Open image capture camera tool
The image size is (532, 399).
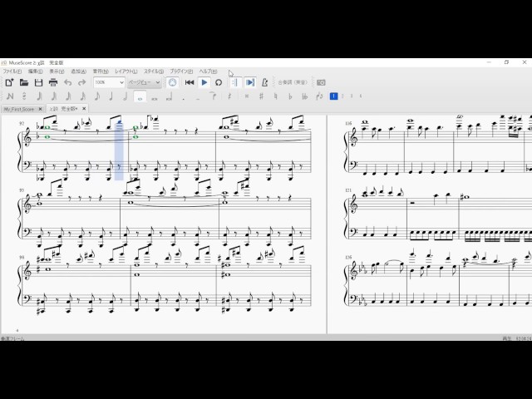coord(321,82)
